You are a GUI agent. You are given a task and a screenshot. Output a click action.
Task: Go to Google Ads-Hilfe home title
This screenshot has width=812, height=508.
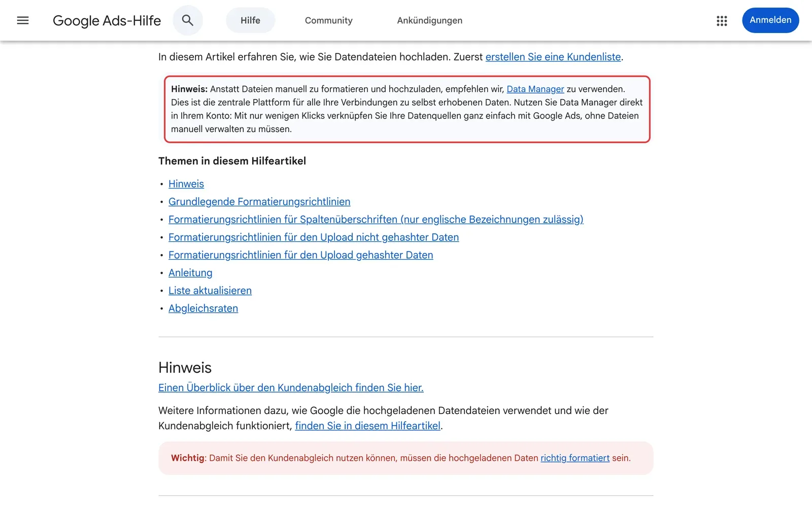click(x=107, y=20)
